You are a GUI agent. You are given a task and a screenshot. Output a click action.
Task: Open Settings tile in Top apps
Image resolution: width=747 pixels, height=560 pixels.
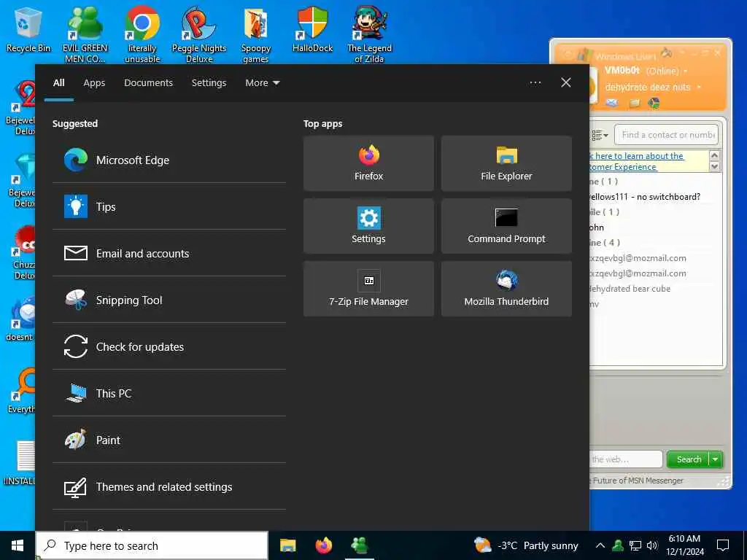[368, 226]
